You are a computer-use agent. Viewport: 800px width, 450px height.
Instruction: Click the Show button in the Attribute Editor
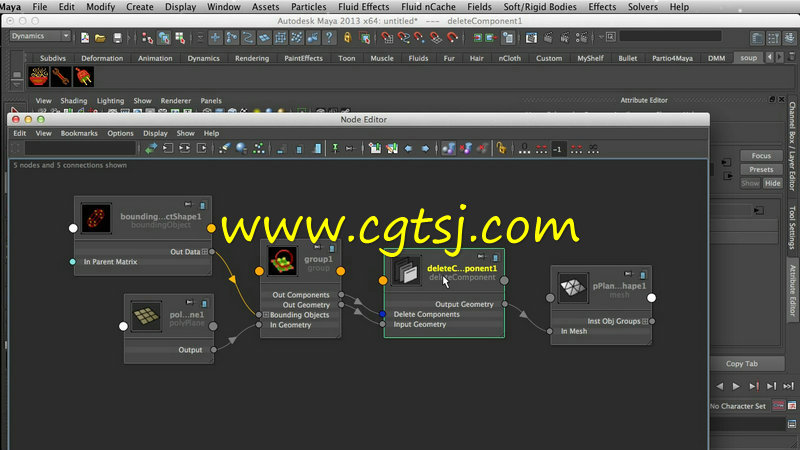pos(750,183)
